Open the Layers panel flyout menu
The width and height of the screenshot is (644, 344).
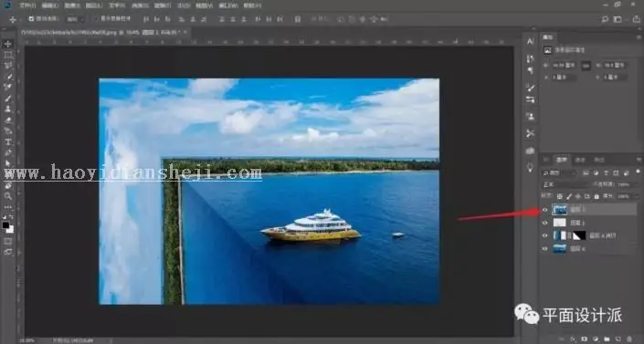639,160
